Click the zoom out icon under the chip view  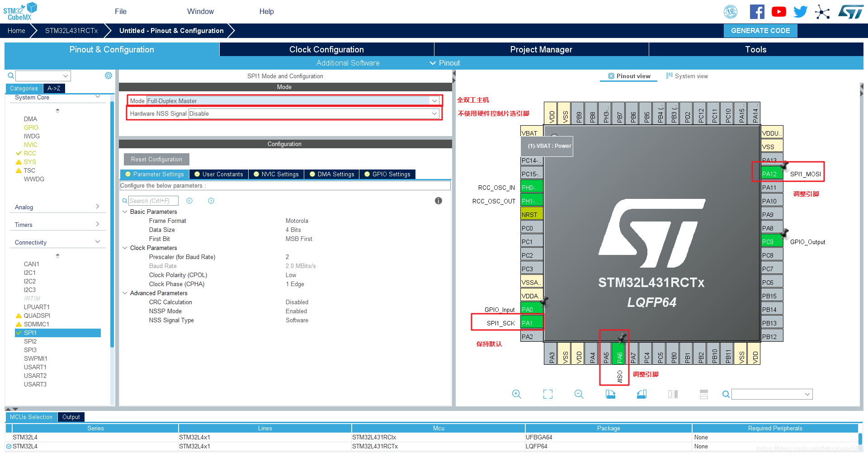[x=579, y=394]
